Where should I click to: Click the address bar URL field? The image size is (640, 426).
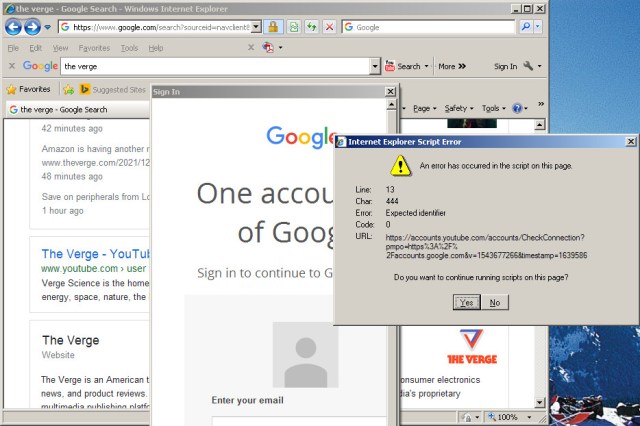[155, 27]
